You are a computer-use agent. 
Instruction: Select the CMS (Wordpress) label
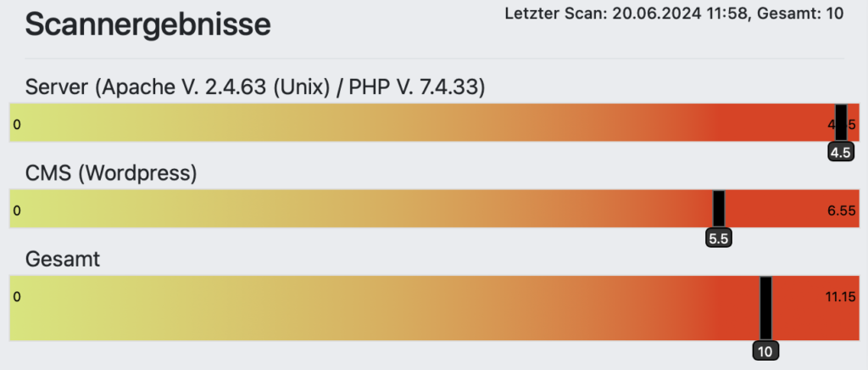(x=111, y=173)
